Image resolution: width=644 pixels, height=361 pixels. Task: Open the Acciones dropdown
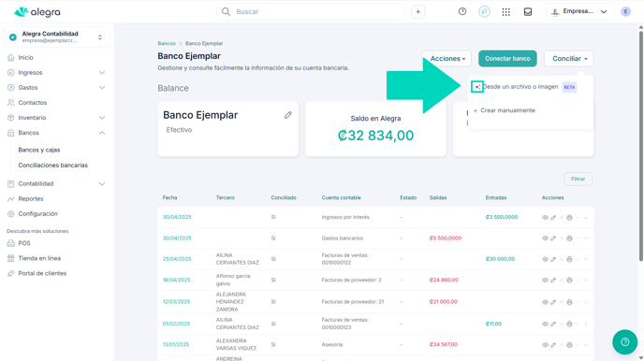point(446,59)
